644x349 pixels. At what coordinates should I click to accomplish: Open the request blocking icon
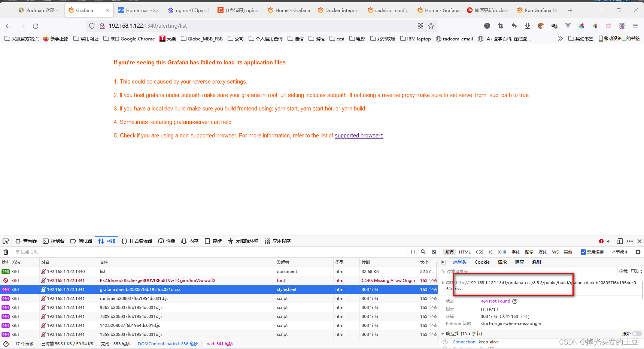[x=434, y=252]
